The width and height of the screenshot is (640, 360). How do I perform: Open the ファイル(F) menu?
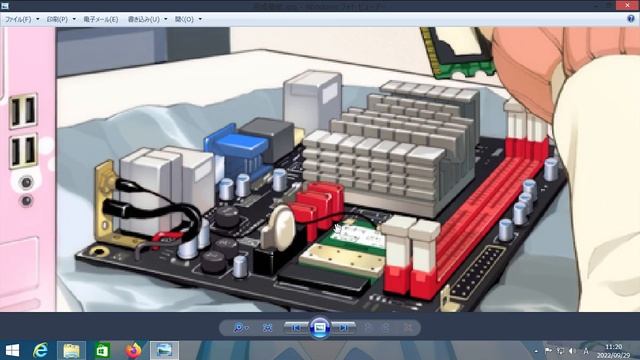click(x=18, y=19)
